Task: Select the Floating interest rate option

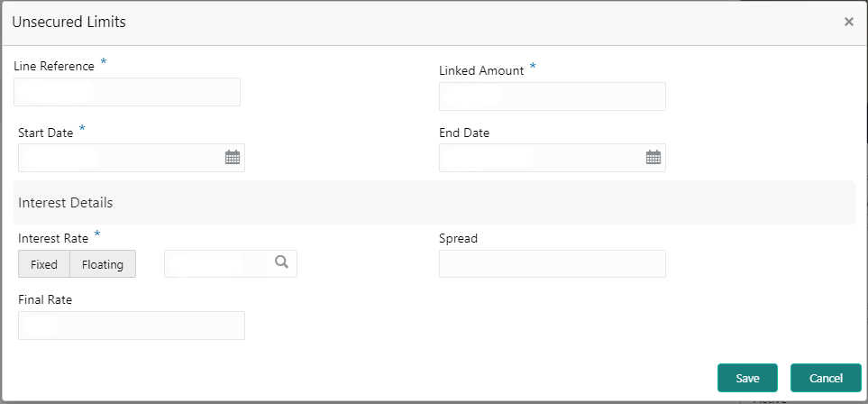Action: point(103,264)
